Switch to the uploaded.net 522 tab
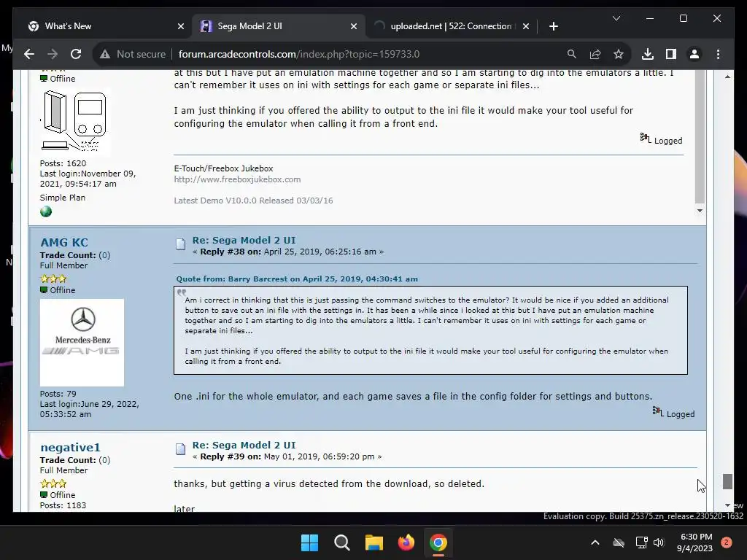The width and height of the screenshot is (747, 560). tap(451, 26)
